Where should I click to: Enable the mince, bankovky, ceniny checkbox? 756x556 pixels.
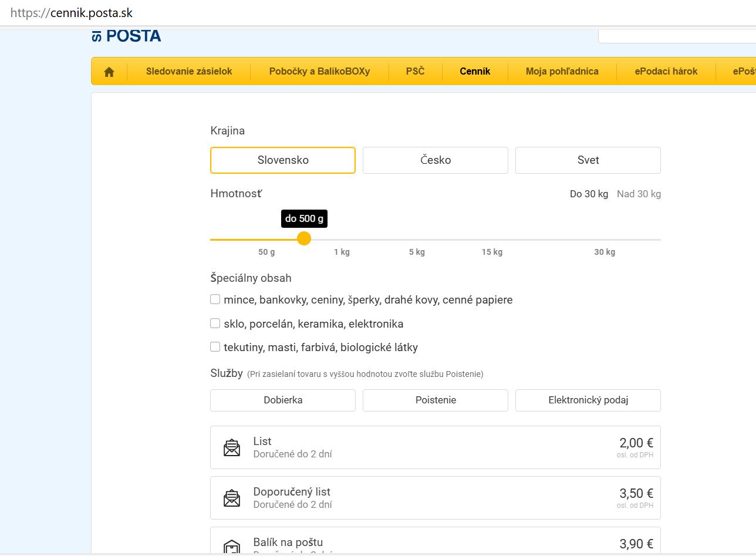pyautogui.click(x=215, y=299)
